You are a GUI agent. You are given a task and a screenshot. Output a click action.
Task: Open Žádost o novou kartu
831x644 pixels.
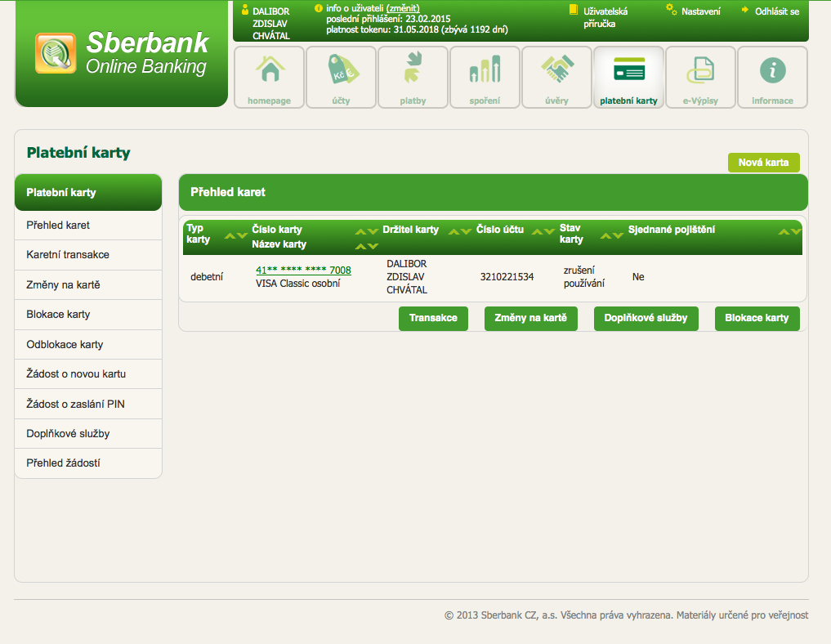(88, 374)
